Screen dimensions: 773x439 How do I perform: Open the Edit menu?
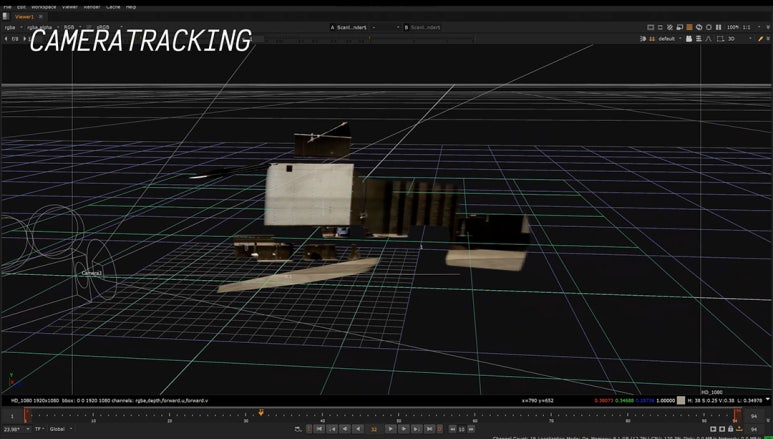(x=21, y=7)
